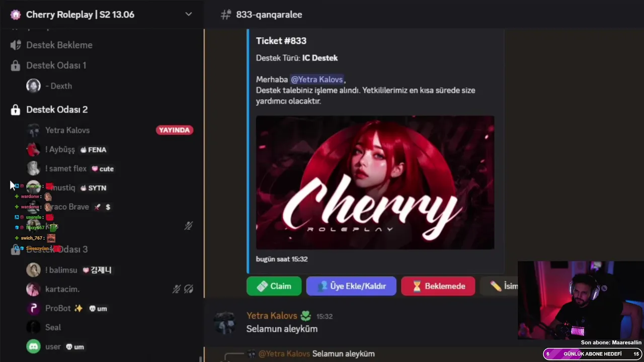Viewport: 644px width, 362px height.
Task: Select ! samet flex in the voice list
Action: 66,168
